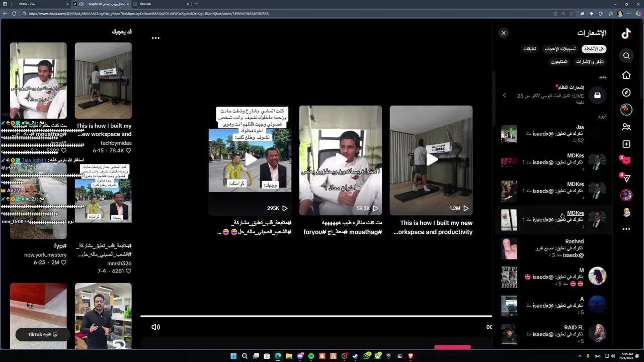Image resolution: width=644 pixels, height=362 pixels.
Task: Click the Upload plus-square icon
Action: [x=626, y=144]
